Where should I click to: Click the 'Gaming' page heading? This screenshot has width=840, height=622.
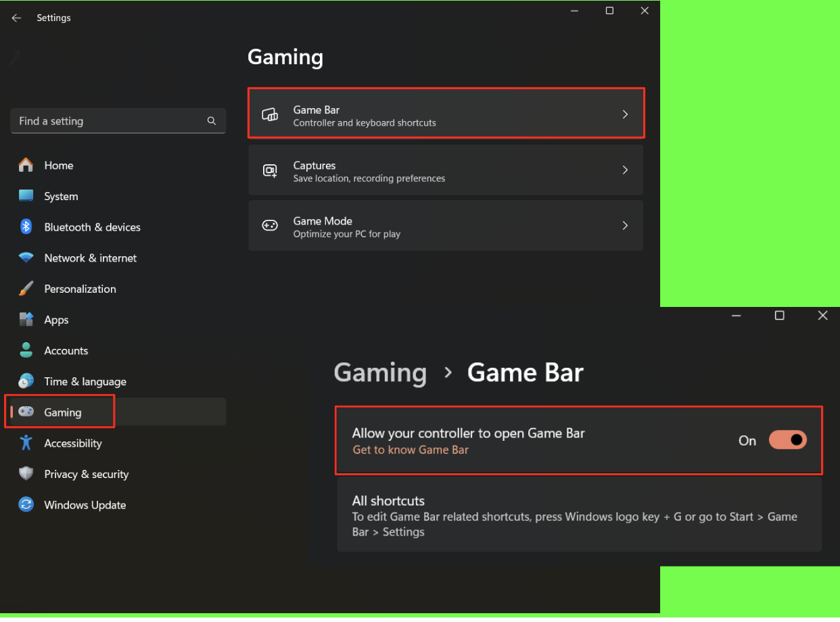[285, 57]
